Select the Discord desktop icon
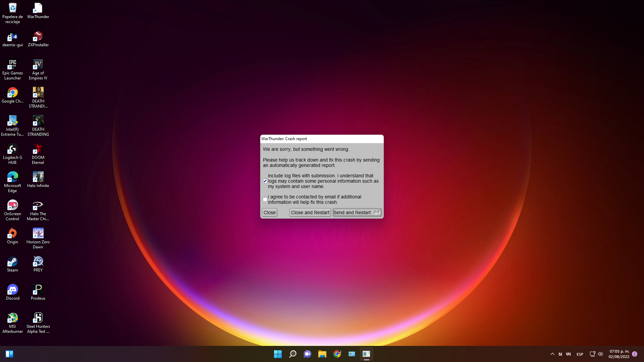The width and height of the screenshot is (644, 362). (12, 293)
